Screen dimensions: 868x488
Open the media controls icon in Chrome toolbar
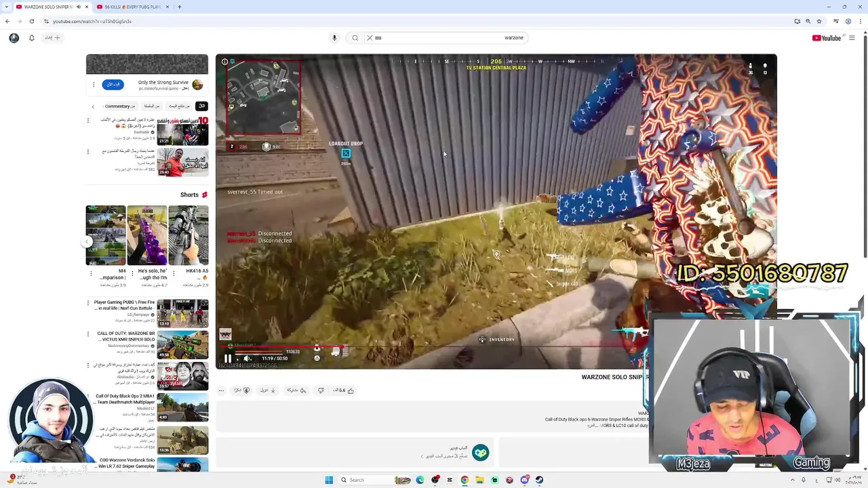click(836, 21)
